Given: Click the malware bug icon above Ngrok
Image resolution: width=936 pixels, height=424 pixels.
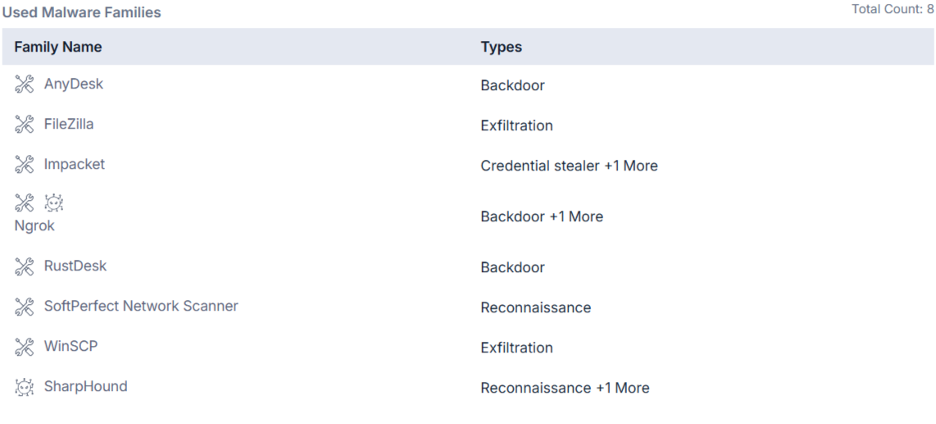Looking at the screenshot, I should point(53,203).
